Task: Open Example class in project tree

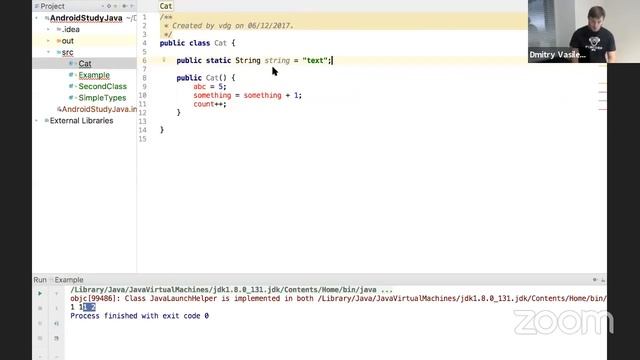Action: 94,75
